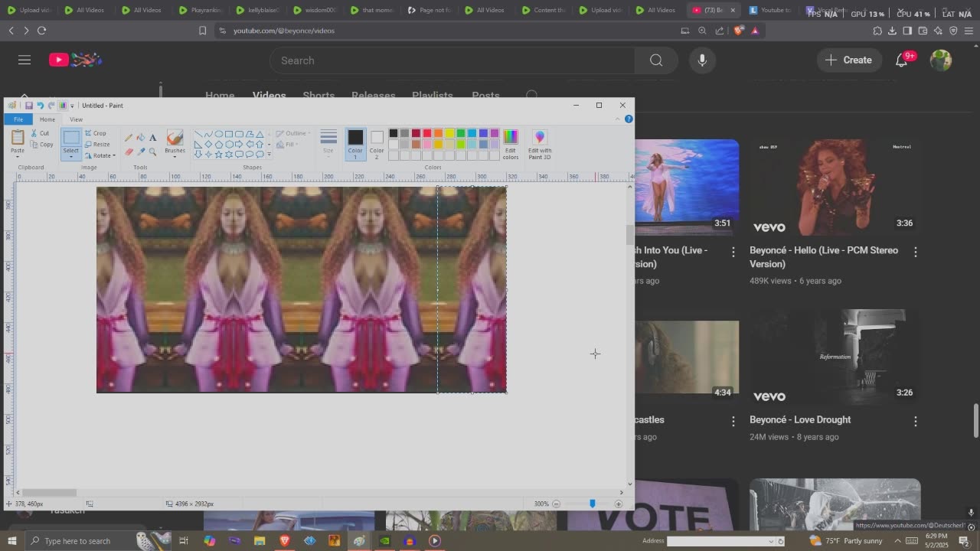Choose the line shape in Shapes gallery
Screen dimensions: 980x551
[x=198, y=134]
